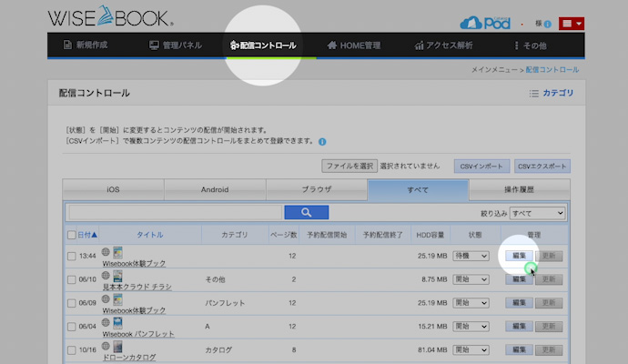Open HOME管理 menu
Viewport: 628px width, 364px height.
point(354,45)
